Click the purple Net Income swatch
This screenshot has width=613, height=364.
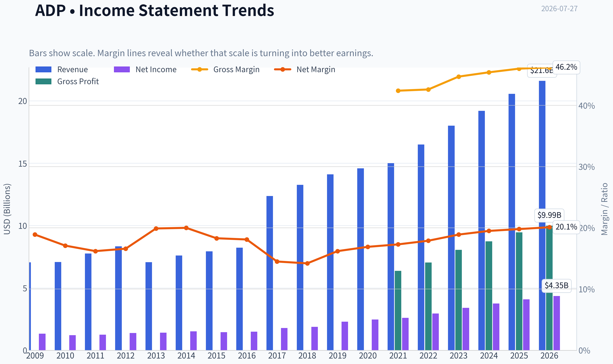[122, 69]
